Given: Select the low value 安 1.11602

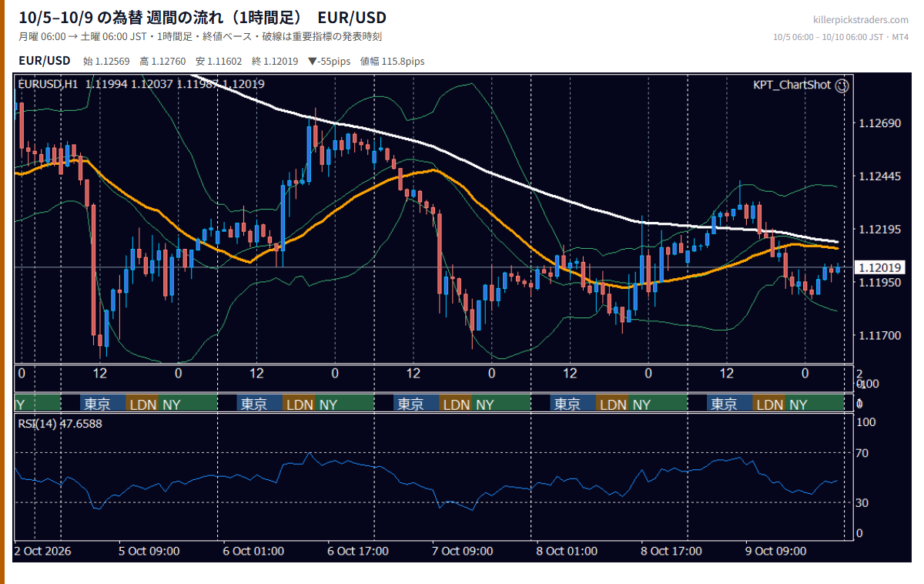Looking at the screenshot, I should [219, 62].
